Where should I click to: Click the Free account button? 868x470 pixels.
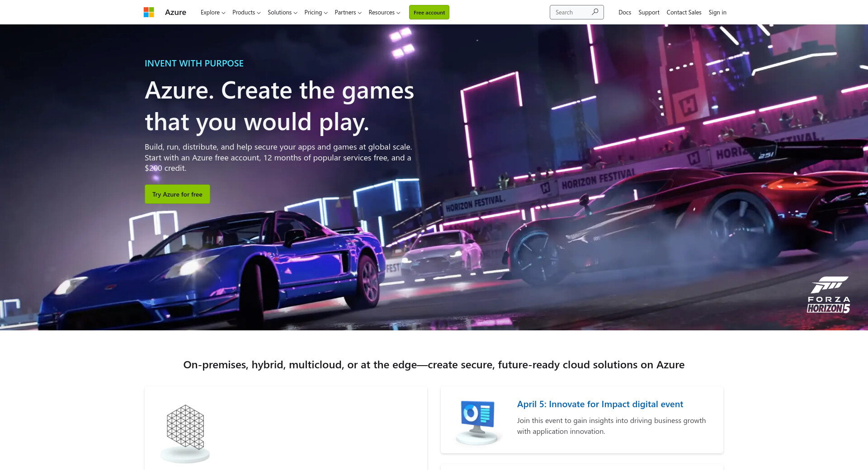pos(429,12)
